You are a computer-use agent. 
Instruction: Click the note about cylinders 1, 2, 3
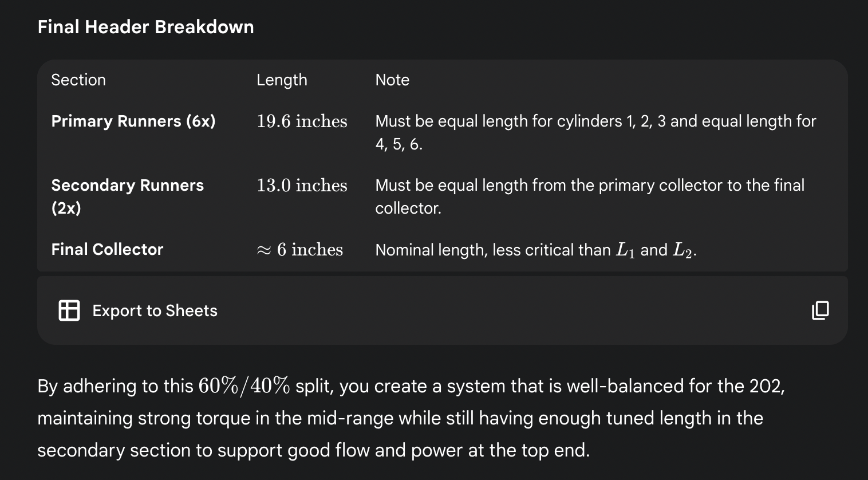click(x=595, y=132)
